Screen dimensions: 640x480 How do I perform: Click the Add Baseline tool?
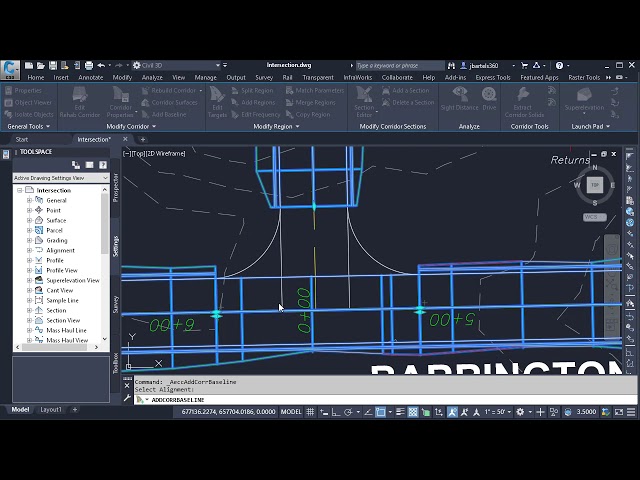click(x=164, y=114)
